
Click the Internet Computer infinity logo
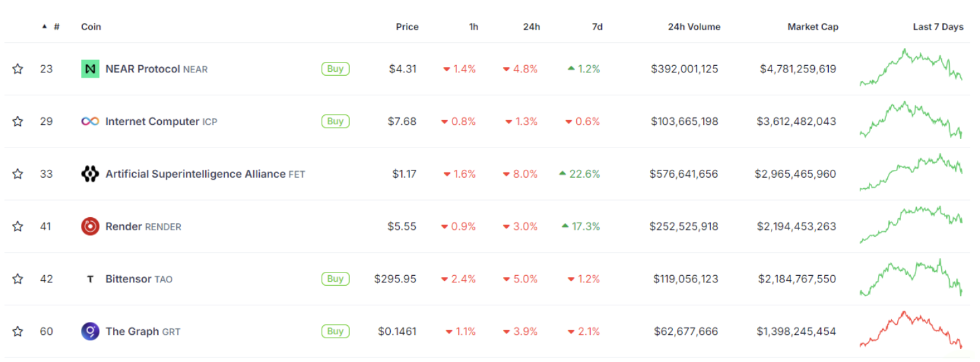[90, 121]
